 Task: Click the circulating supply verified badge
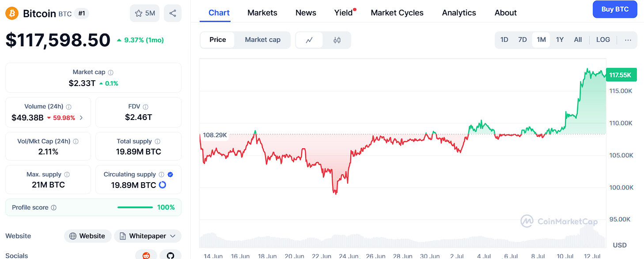pyautogui.click(x=170, y=175)
